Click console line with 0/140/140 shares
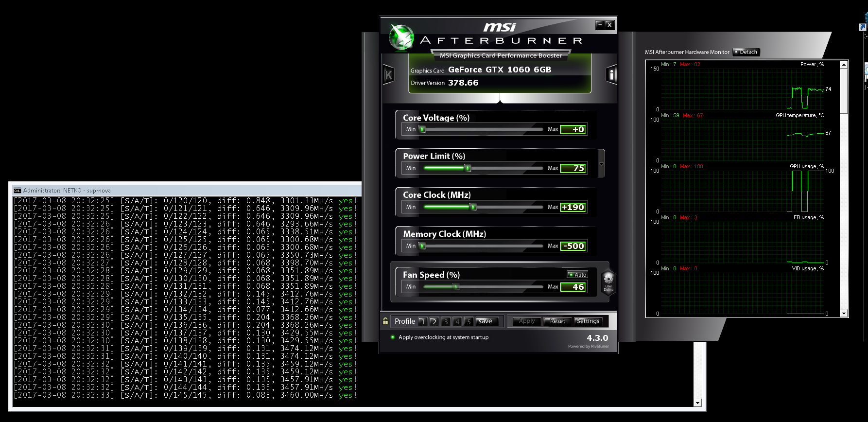The height and width of the screenshot is (422, 868). click(x=185, y=356)
